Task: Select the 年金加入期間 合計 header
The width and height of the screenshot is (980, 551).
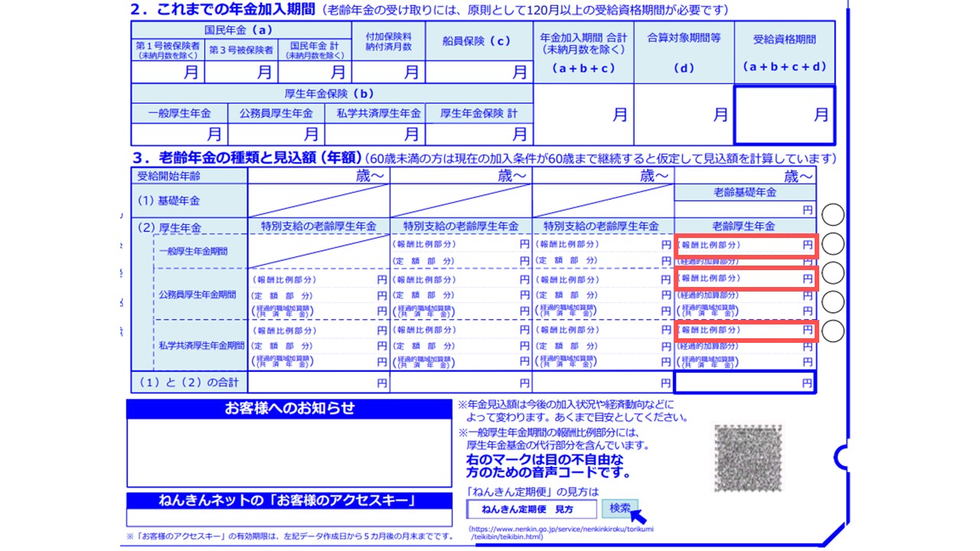Action: tap(583, 53)
